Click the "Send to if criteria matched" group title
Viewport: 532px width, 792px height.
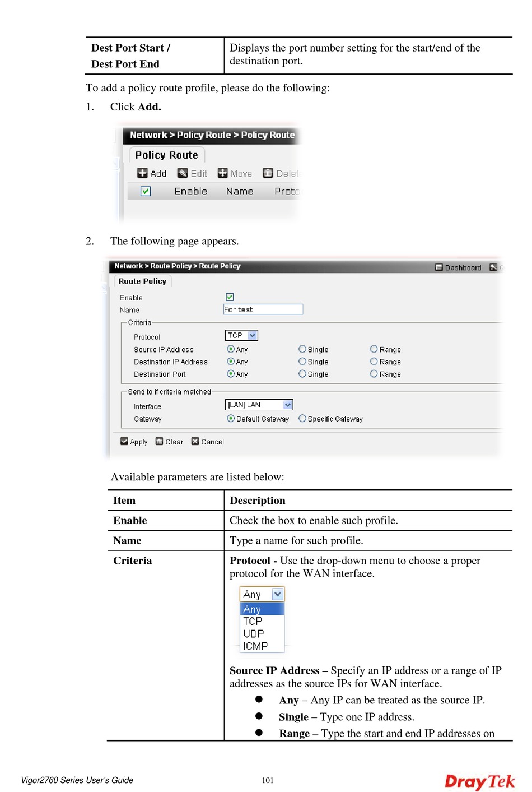(170, 392)
